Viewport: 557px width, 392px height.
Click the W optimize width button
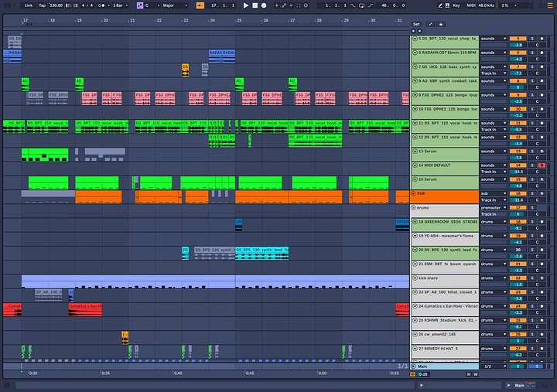tap(476, 374)
